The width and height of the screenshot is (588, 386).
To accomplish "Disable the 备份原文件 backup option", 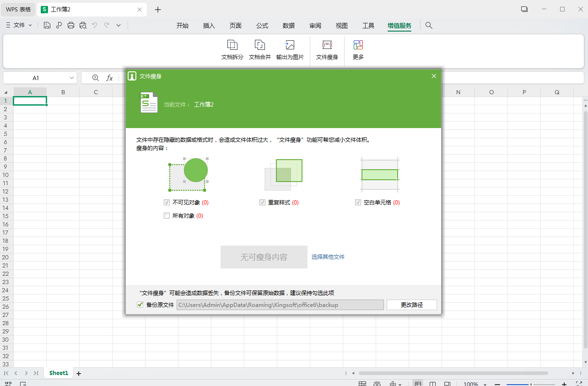I will click(140, 304).
